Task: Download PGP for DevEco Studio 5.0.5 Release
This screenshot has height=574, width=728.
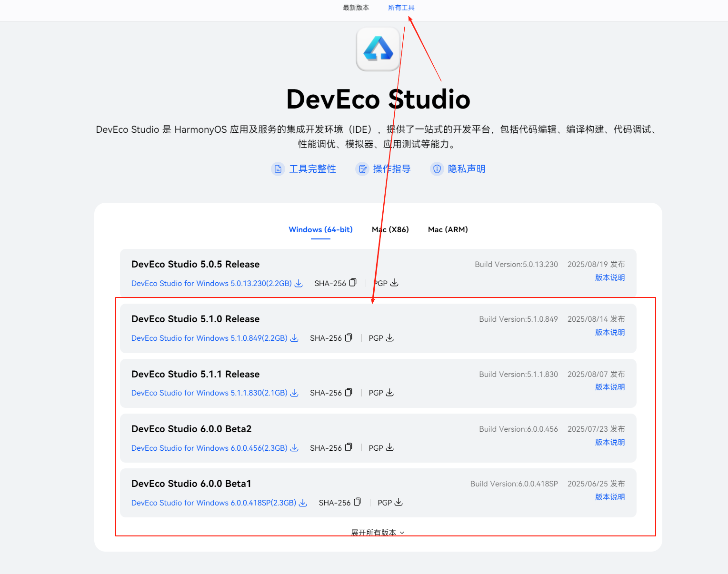Action: pos(394,283)
